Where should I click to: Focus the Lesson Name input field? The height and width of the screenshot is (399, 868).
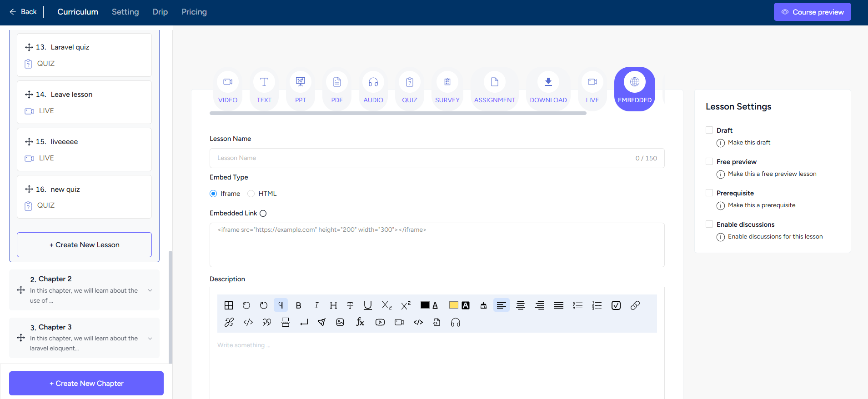pos(437,158)
